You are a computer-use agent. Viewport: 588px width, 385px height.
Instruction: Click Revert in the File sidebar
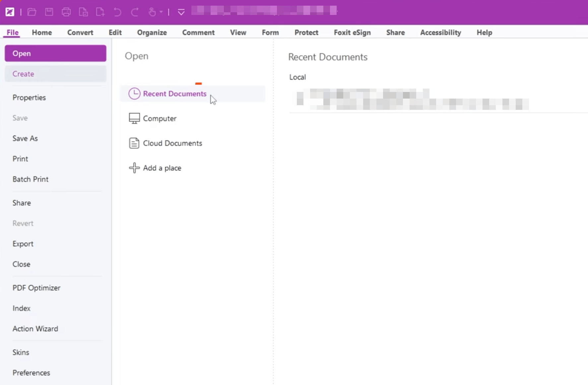23,223
